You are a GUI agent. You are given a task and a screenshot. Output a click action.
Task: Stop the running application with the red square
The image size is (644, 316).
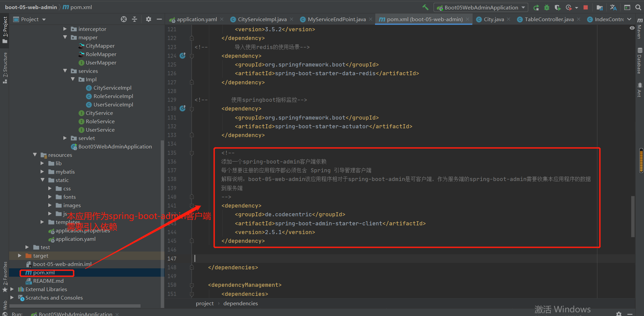[586, 7]
